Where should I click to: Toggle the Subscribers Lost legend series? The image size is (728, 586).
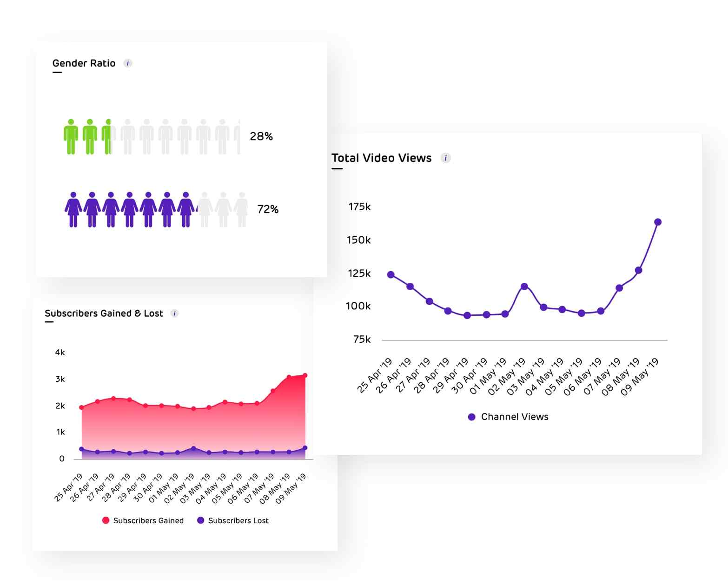point(233,520)
